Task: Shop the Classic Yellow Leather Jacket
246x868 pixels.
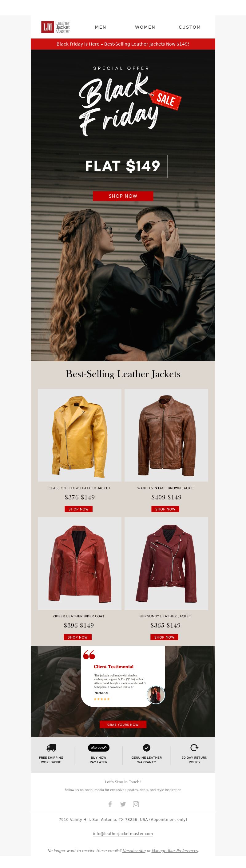Action: click(x=78, y=509)
